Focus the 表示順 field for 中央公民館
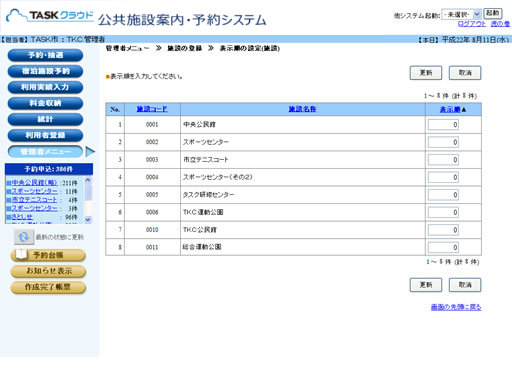This screenshot has height=384, width=512. point(443,125)
